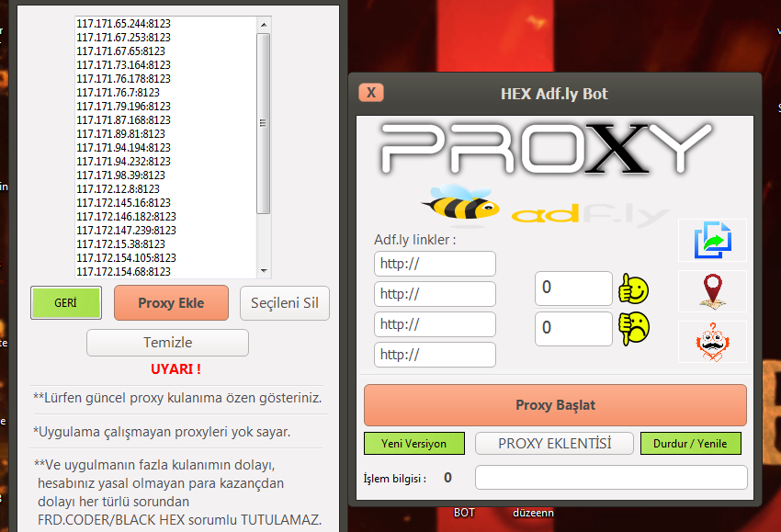Click the PROXY EKLENTİSİ button
This screenshot has height=532, width=781.
coord(554,444)
